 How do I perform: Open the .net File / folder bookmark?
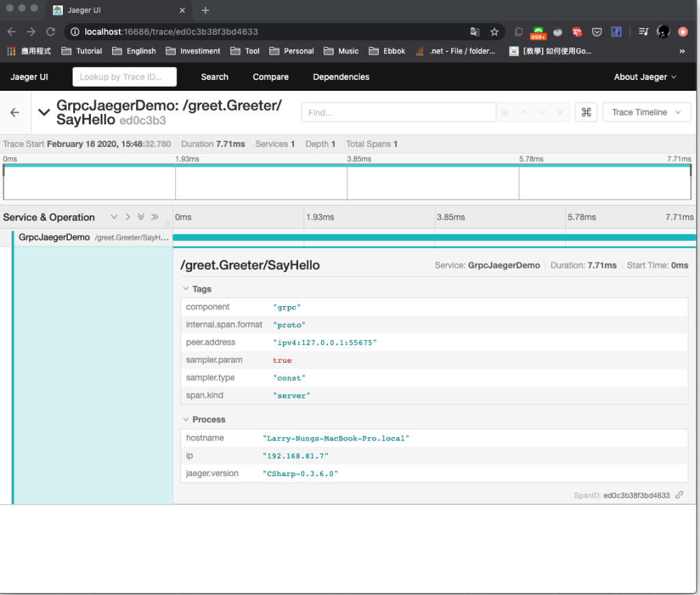pos(455,51)
